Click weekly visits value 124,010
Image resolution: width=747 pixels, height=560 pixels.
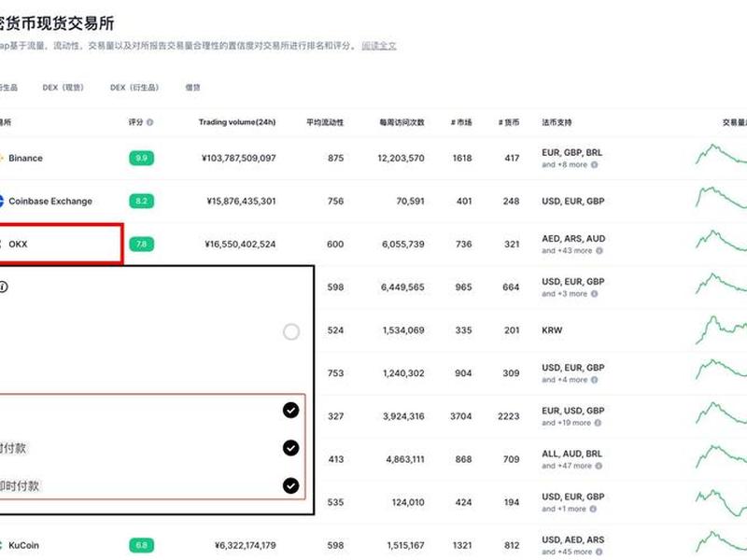pyautogui.click(x=408, y=502)
